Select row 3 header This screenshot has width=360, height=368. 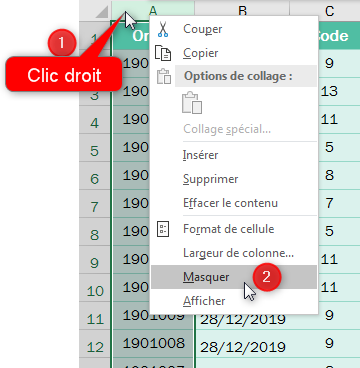click(95, 95)
